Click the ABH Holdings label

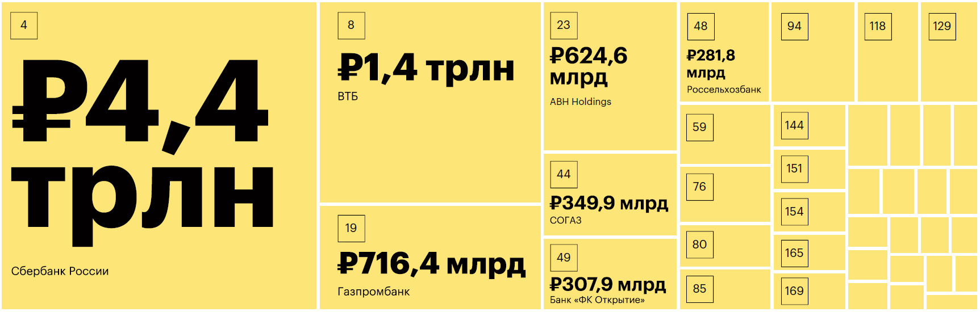[580, 102]
